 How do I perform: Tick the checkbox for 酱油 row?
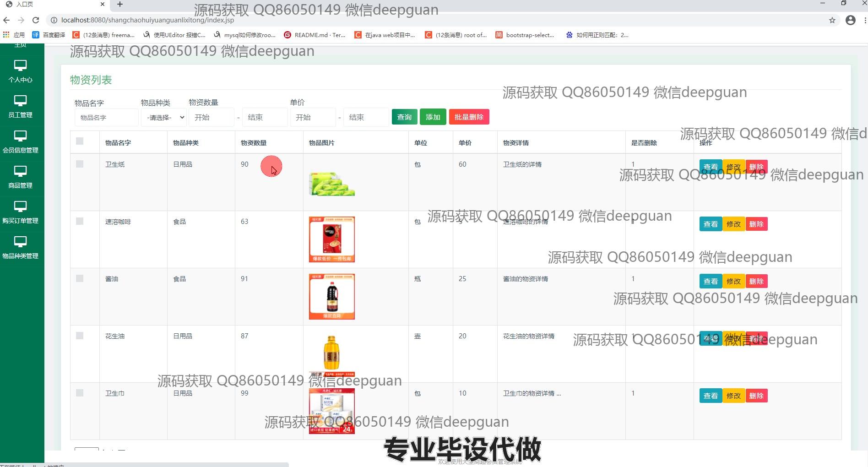[80, 278]
